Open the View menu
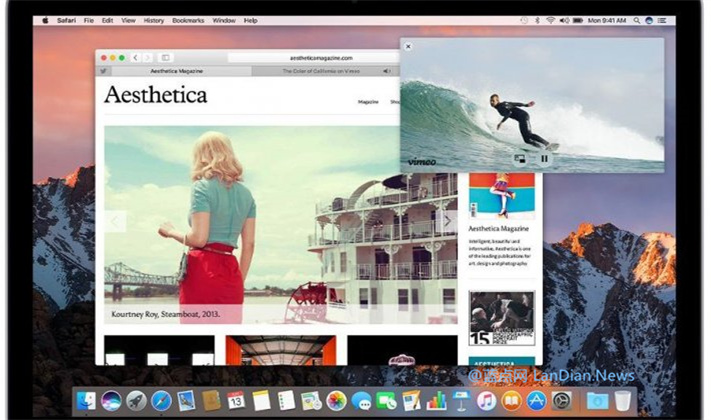 128,20
